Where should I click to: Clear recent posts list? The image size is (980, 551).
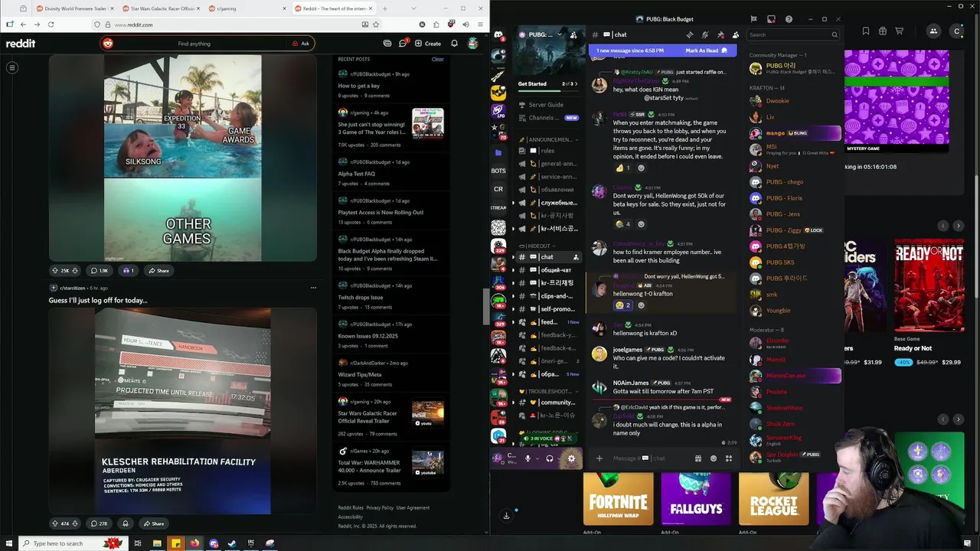pos(437,59)
